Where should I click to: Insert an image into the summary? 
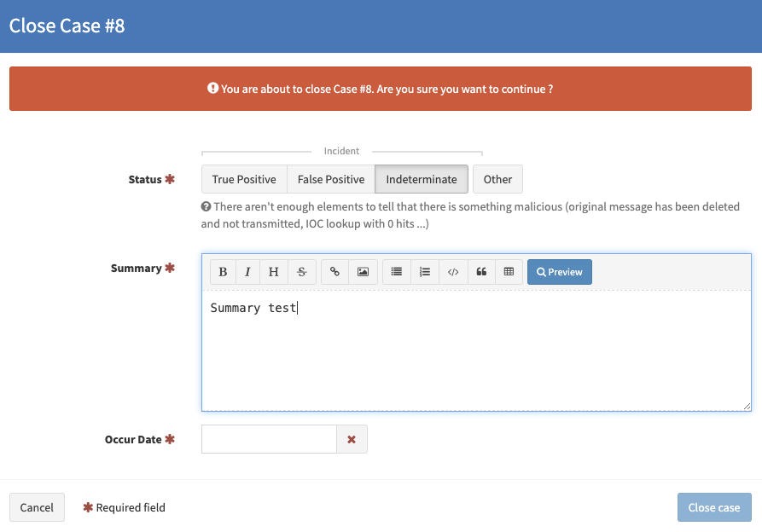click(363, 271)
